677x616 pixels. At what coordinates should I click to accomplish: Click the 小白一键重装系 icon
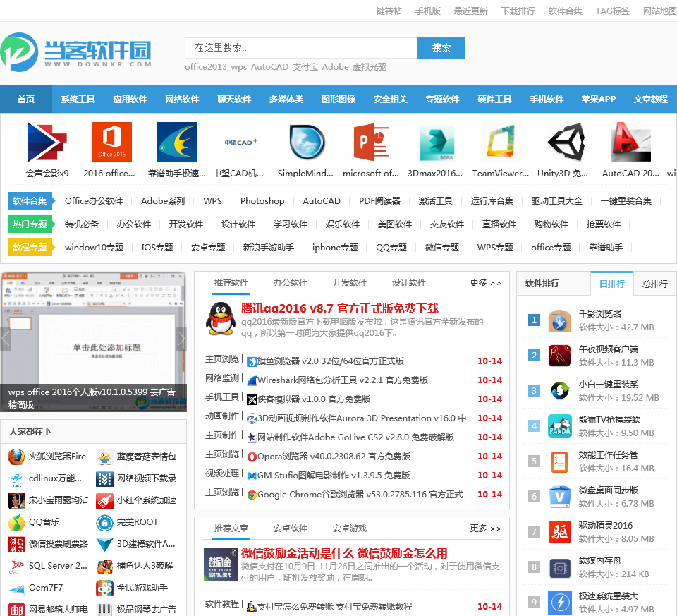(559, 390)
